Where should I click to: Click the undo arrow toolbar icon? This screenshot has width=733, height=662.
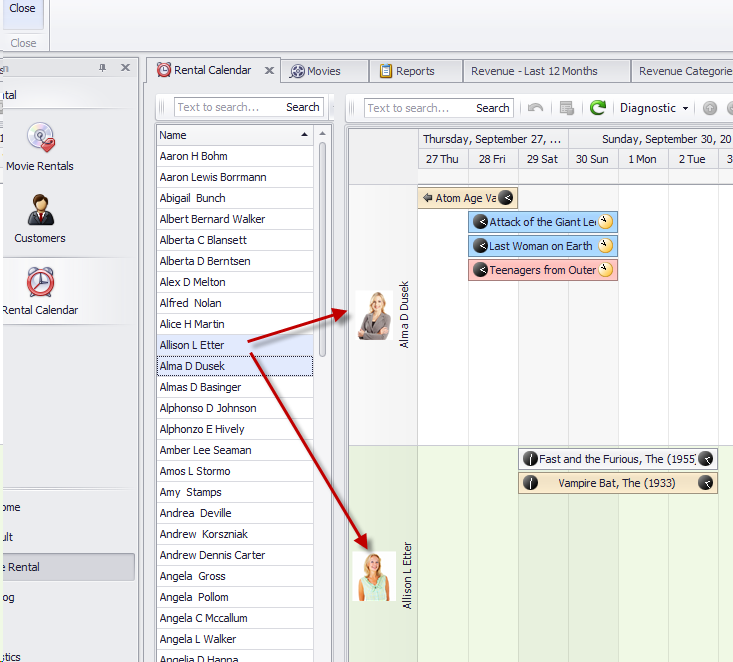tap(535, 108)
